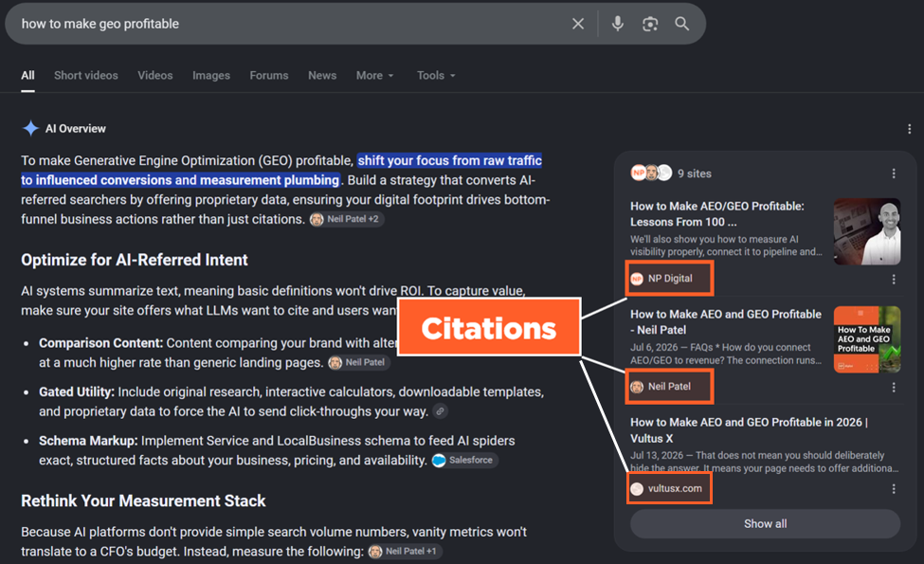Open the Vultus X 2026 article link

pyautogui.click(x=749, y=430)
